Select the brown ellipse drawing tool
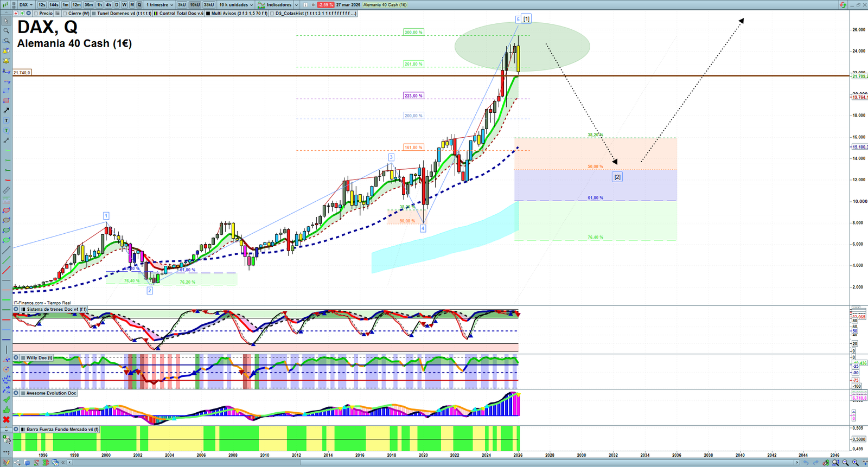868x467 pixels. (x=6, y=220)
